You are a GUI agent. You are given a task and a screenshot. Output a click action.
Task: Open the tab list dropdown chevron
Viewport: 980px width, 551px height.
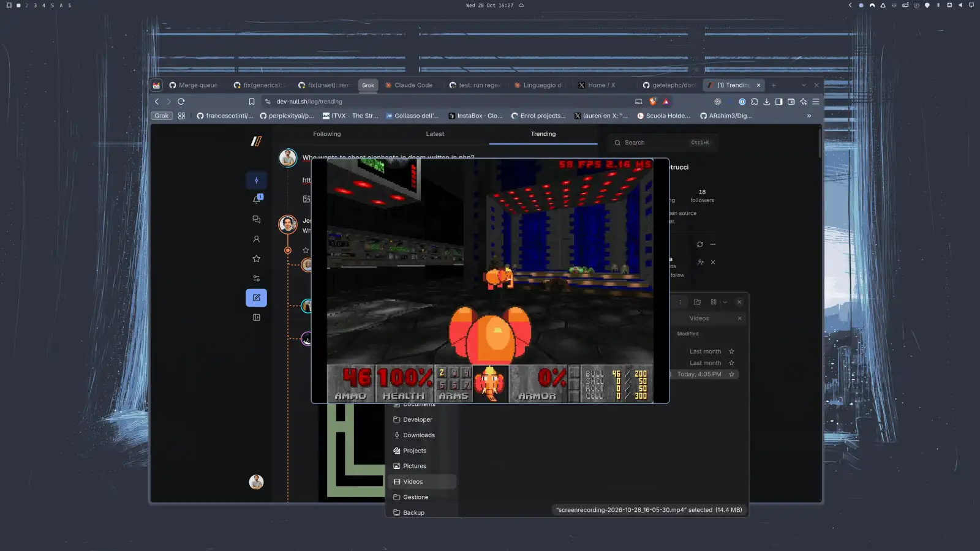click(x=804, y=85)
